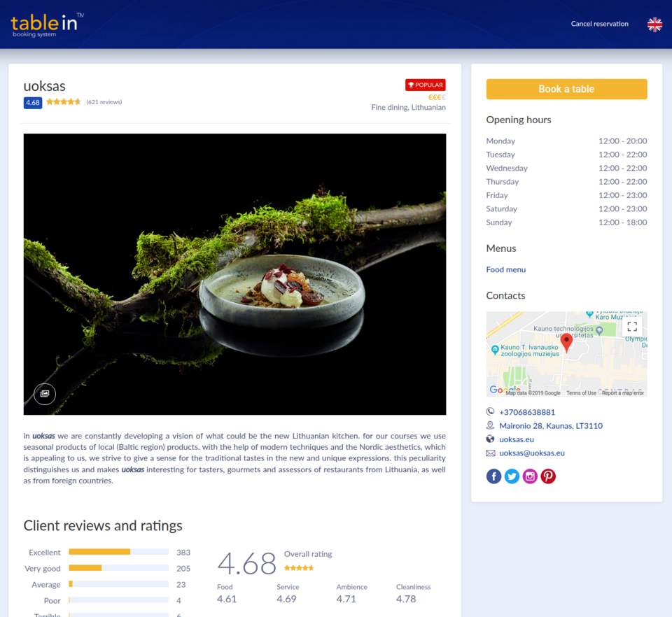Click 'Client reviews and ratings' heading
Screen dimensions: 672x617
click(x=103, y=526)
